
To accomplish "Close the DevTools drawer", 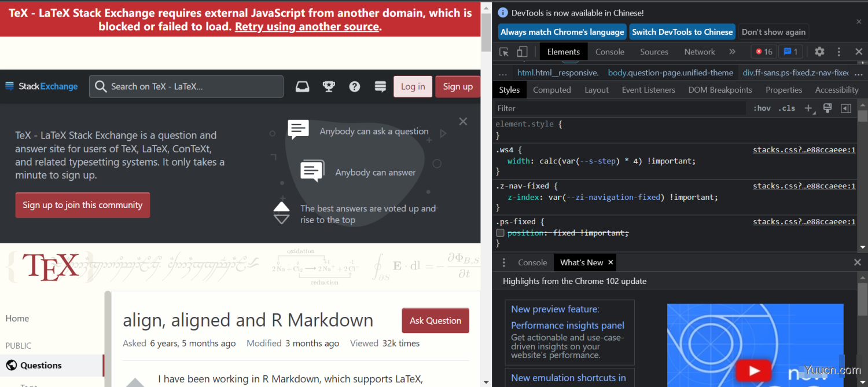I will pos(858,262).
